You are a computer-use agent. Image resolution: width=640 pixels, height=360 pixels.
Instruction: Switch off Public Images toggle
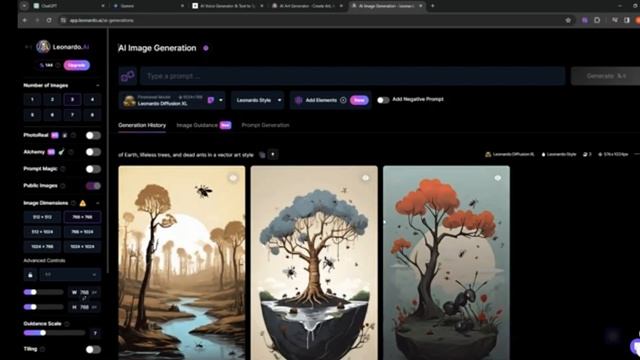(93, 186)
